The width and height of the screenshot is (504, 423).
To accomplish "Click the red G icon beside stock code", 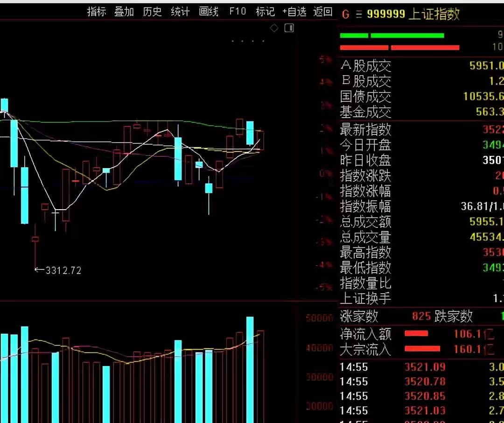I will click(345, 14).
